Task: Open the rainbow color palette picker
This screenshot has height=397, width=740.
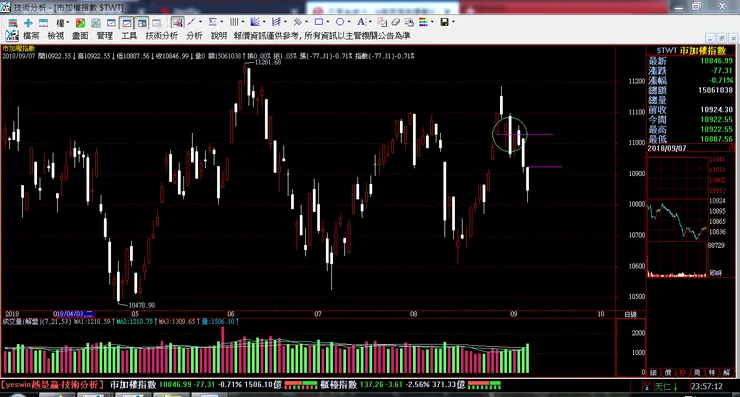Action: (423, 22)
